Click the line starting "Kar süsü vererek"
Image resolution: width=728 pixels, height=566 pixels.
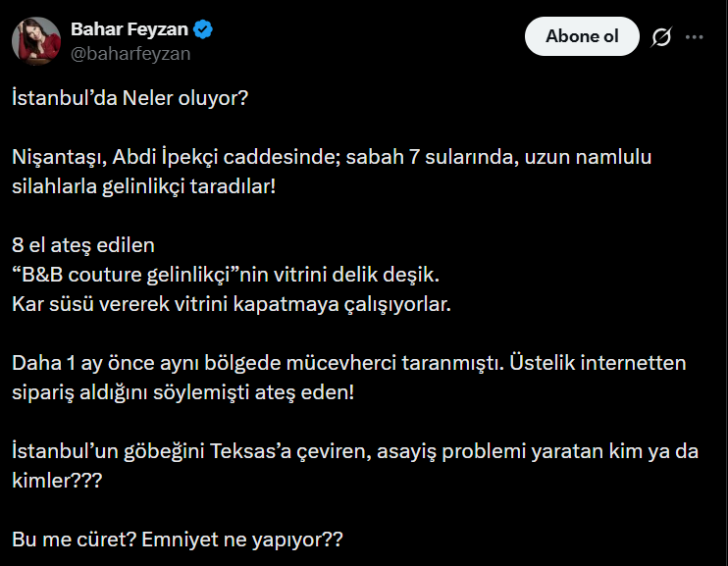(231, 303)
